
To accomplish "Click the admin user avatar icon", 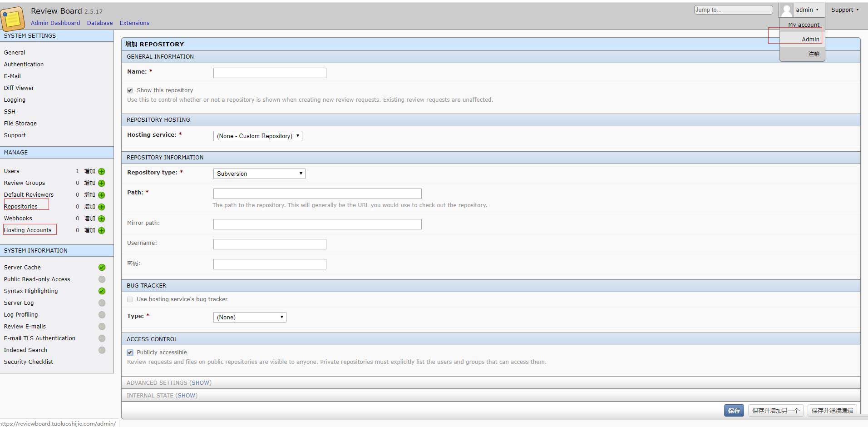I will 787,10.
